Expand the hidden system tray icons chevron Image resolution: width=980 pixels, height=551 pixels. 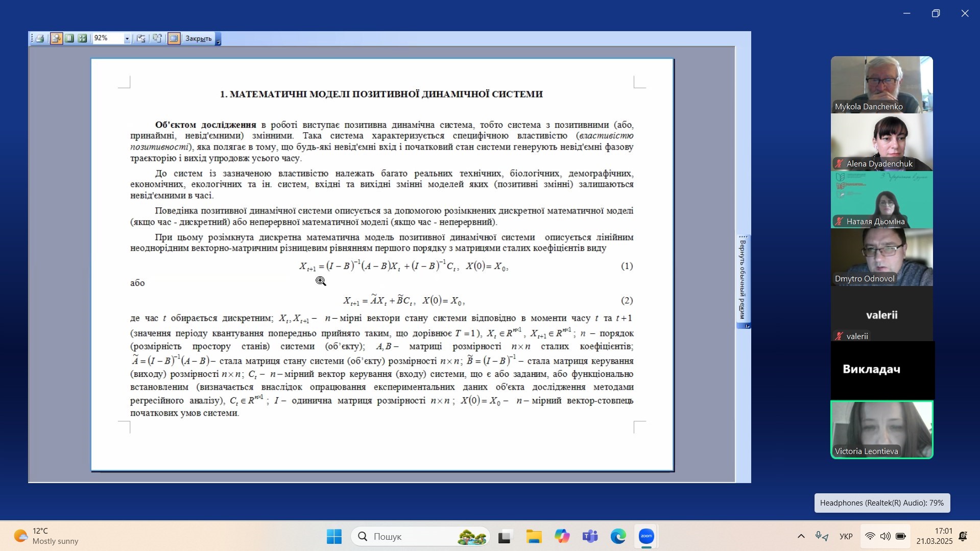pyautogui.click(x=801, y=536)
